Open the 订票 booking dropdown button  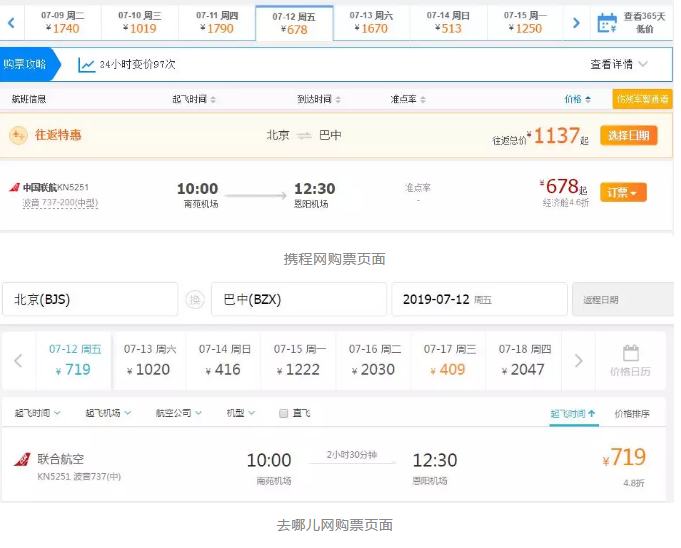623,192
